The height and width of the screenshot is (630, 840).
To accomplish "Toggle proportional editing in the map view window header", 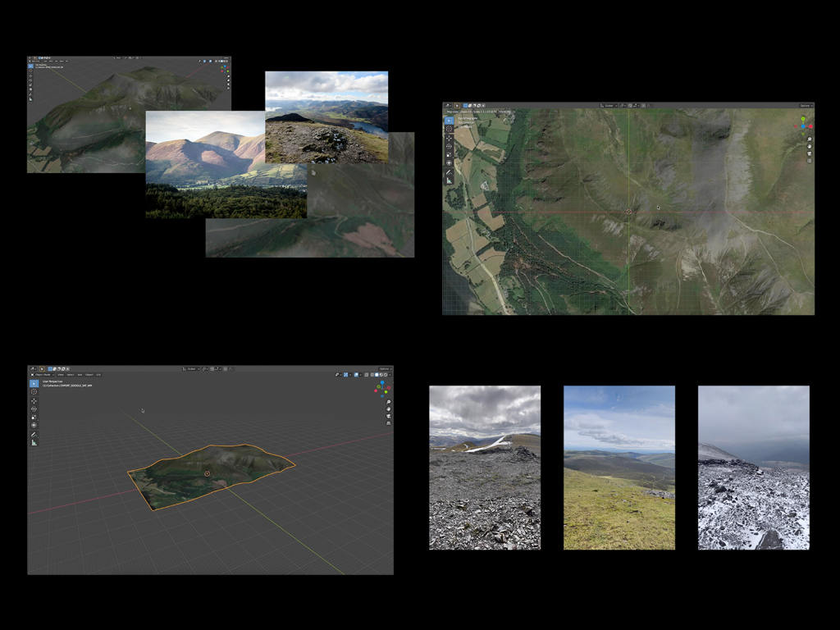I will (643, 106).
